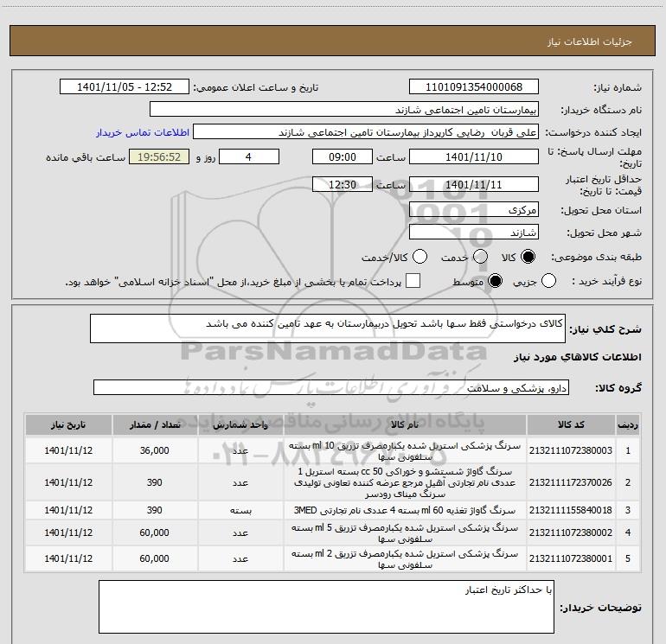This screenshot has height=644, width=666.
Task: Click column header تاریخ نیاز
Action: (x=68, y=424)
